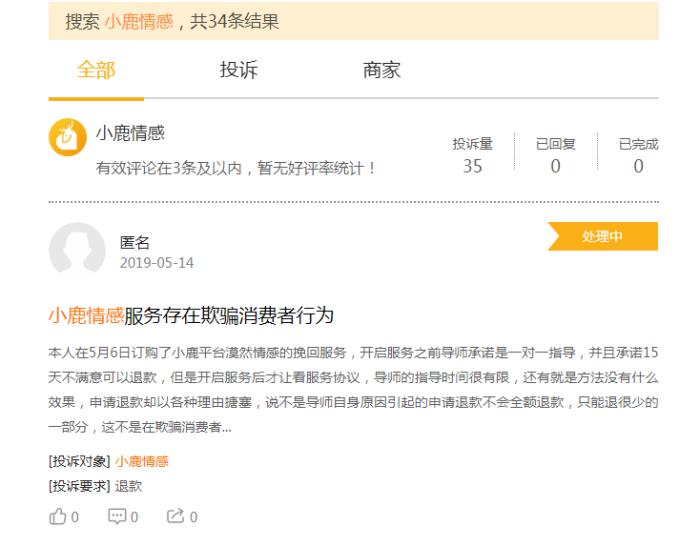Click the 2019-05-14 post date

click(157, 263)
